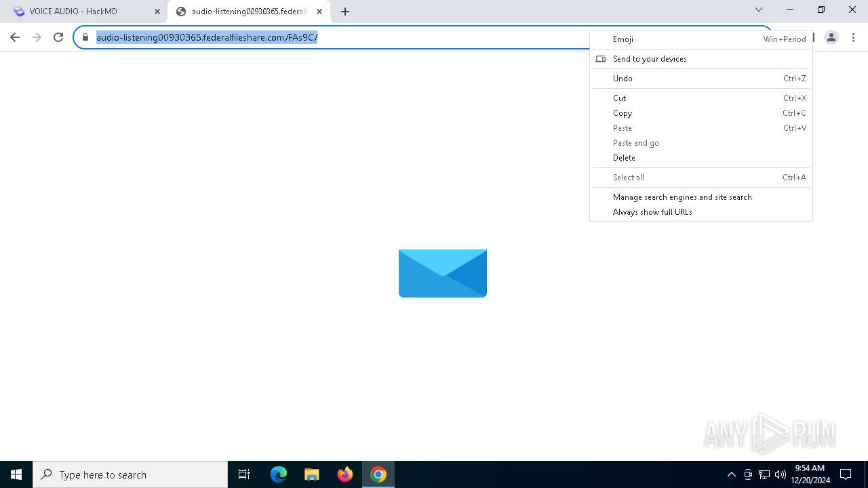Open the Chrome profile avatar

pyautogui.click(x=831, y=37)
